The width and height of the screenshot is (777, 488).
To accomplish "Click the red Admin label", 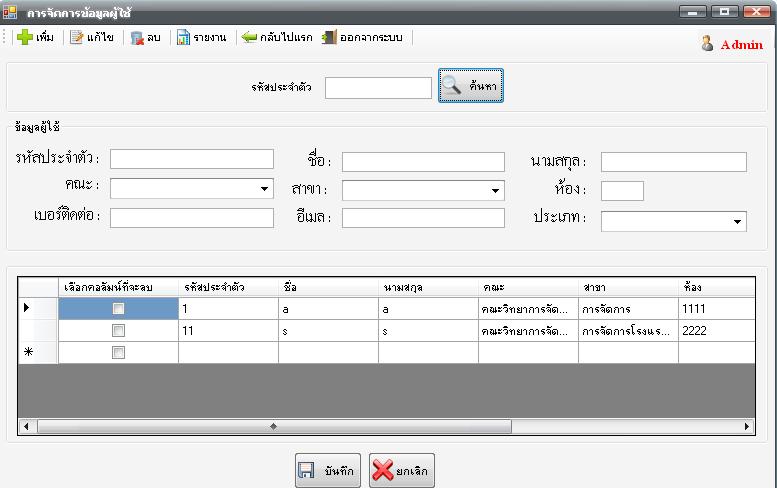I will click(x=742, y=45).
